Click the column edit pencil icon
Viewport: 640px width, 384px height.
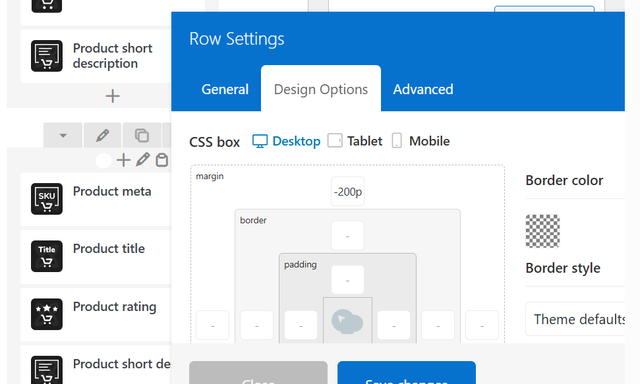(142, 160)
